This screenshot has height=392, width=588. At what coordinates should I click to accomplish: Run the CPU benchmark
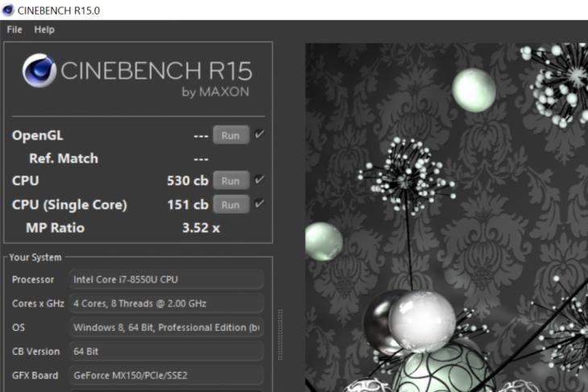click(231, 180)
